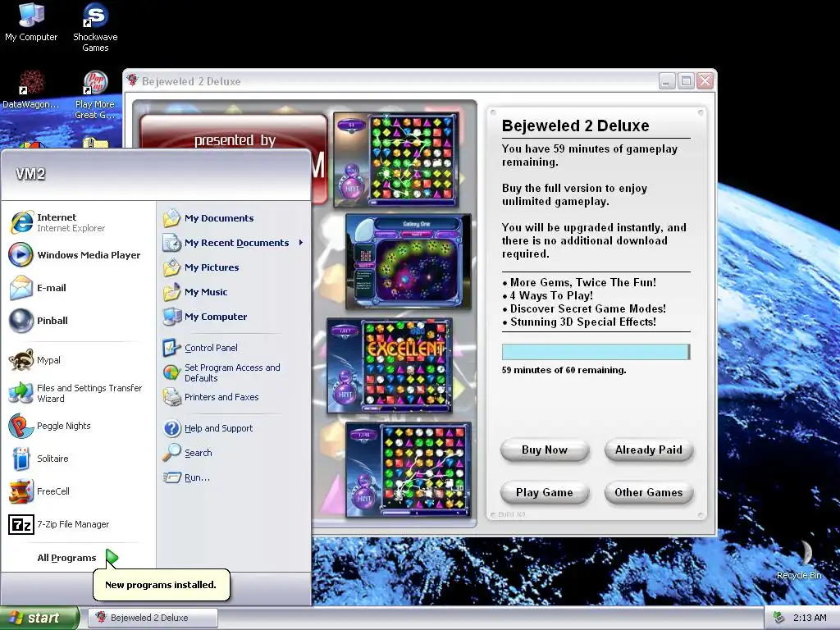Open 7-Zip File Manager icon
Screen dimensions: 840x630
(21, 524)
